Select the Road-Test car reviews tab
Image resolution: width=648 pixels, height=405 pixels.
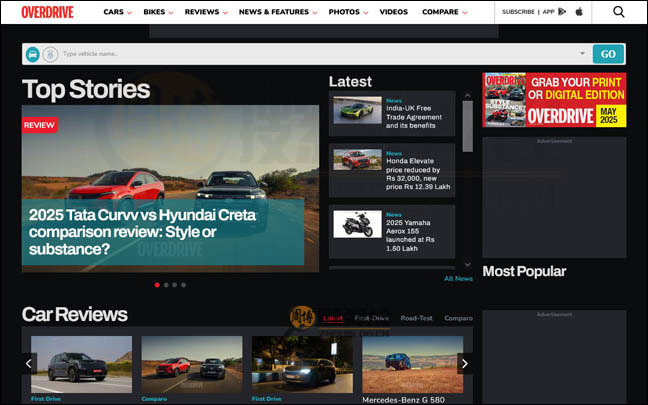click(x=416, y=318)
